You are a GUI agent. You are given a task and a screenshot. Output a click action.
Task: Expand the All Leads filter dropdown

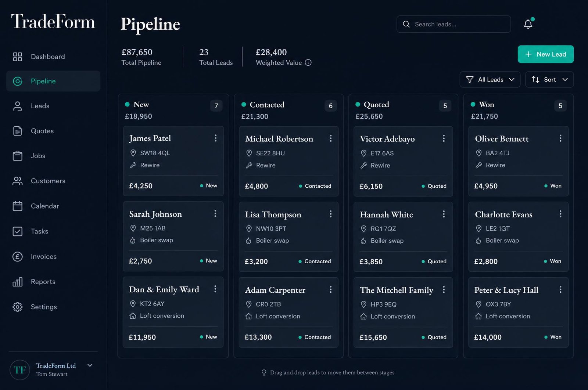click(x=490, y=79)
